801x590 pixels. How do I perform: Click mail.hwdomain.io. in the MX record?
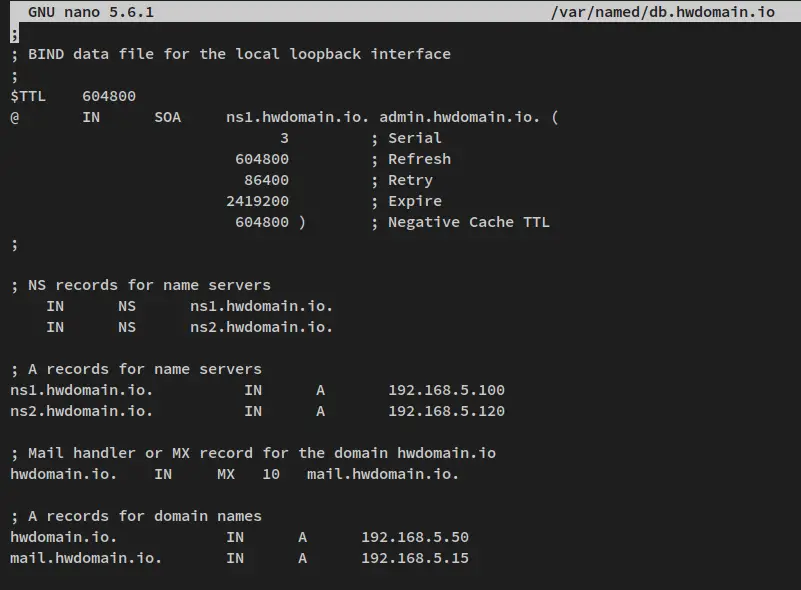(383, 474)
